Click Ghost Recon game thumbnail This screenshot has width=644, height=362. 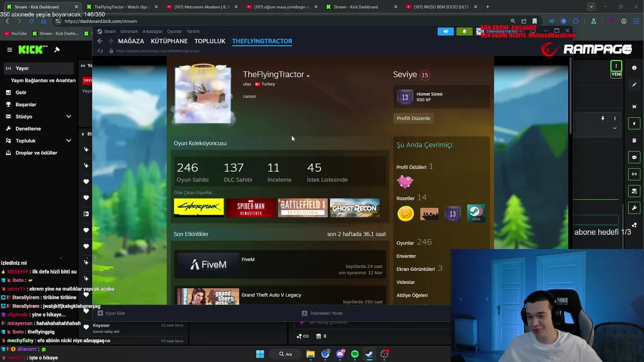coord(355,208)
